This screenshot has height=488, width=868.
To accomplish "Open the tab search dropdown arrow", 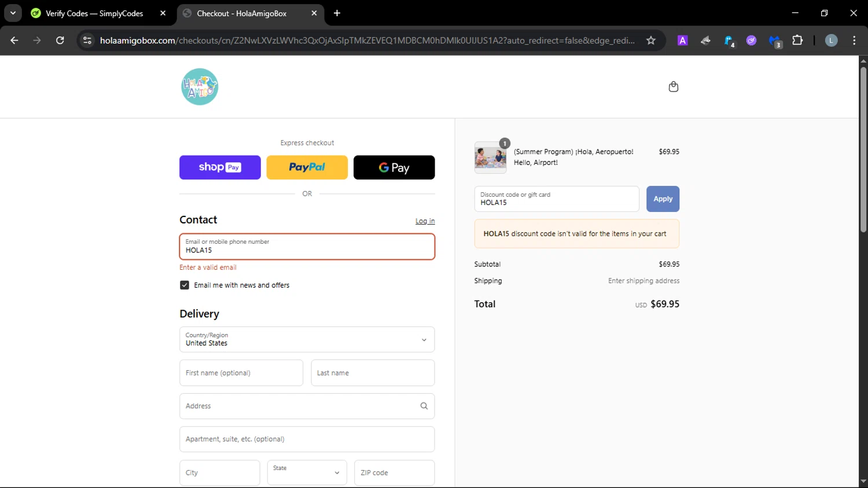I will (13, 13).
